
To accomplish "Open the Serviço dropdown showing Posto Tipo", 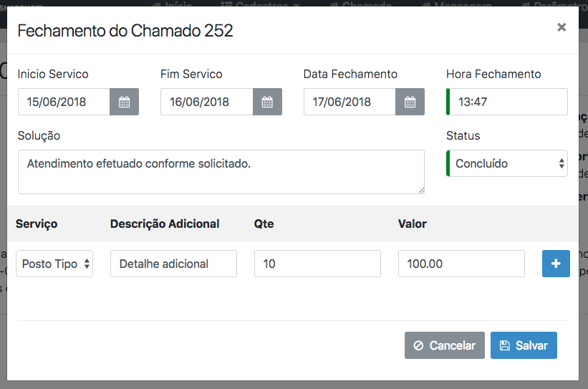I will (54, 264).
